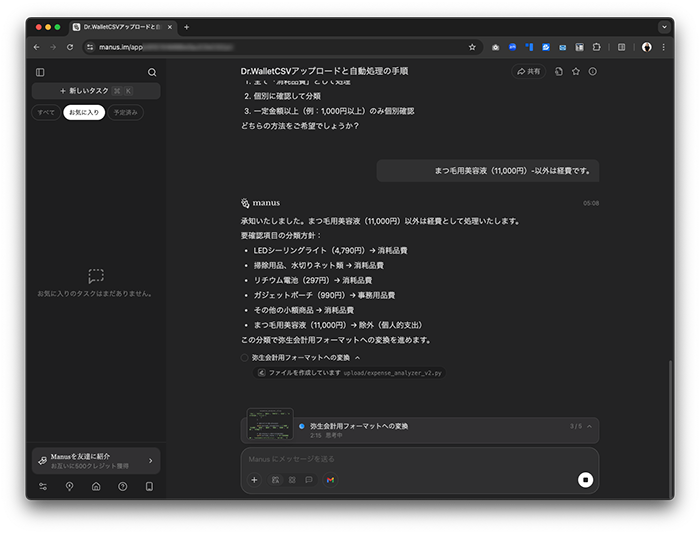The image size is (700, 534).
Task: Close the Dr.WalletCSV browser tab
Action: pyautogui.click(x=170, y=27)
